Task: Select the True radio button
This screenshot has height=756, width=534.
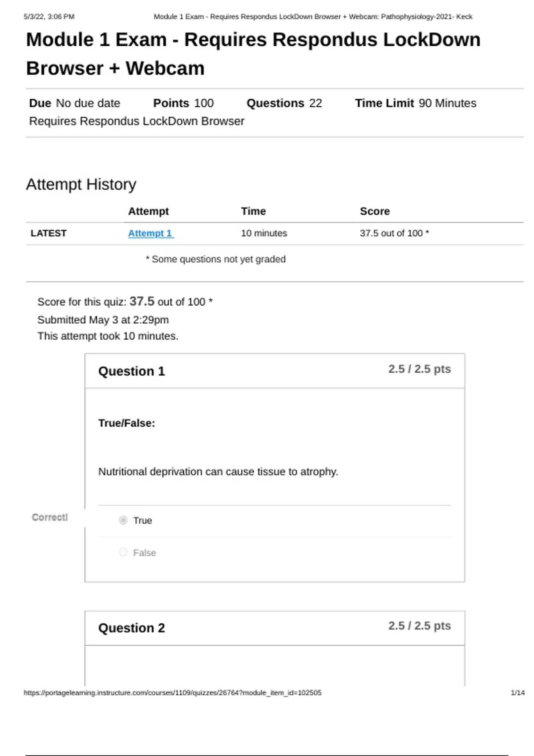Action: point(124,520)
